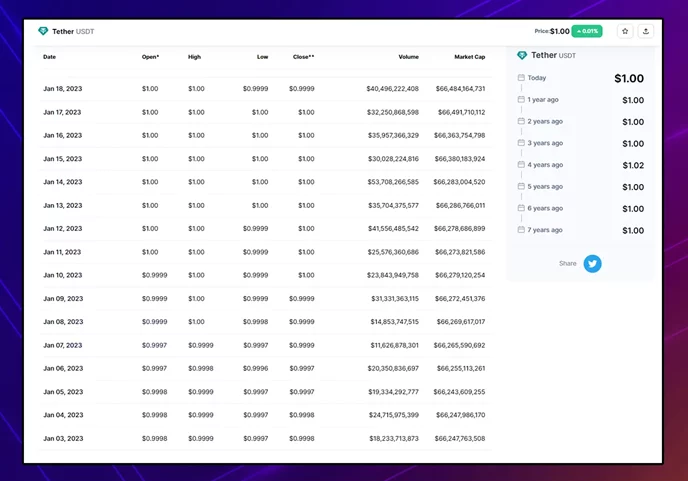Select the Jan 11, 2023 date cell

tap(62, 252)
